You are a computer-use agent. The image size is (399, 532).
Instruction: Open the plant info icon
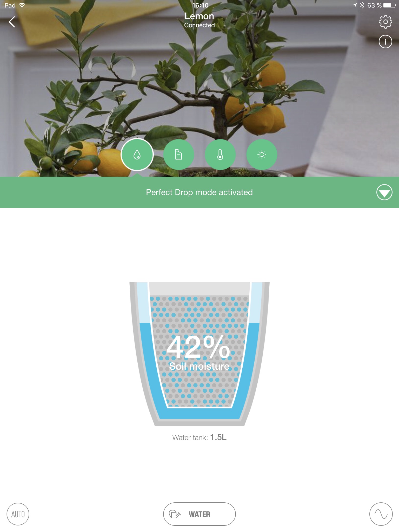click(385, 42)
